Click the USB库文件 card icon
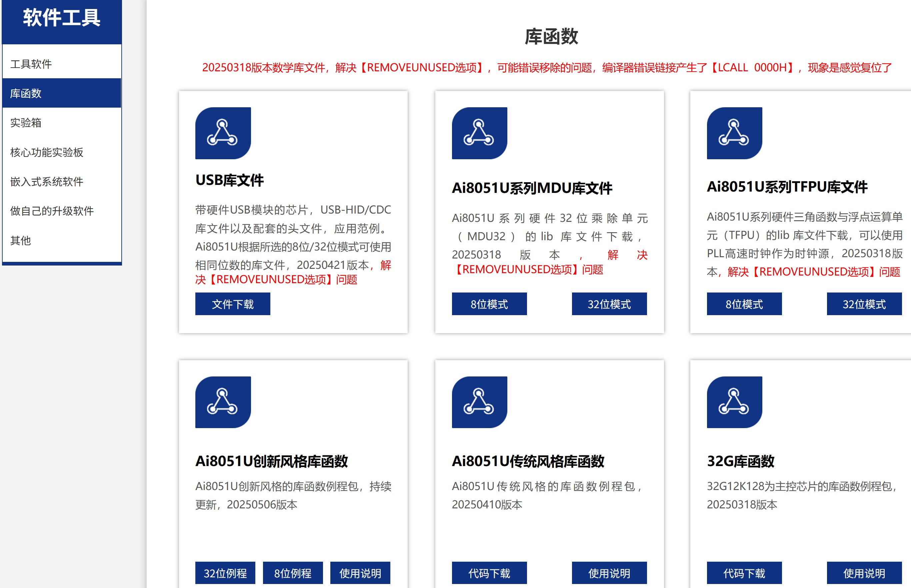 tap(223, 133)
